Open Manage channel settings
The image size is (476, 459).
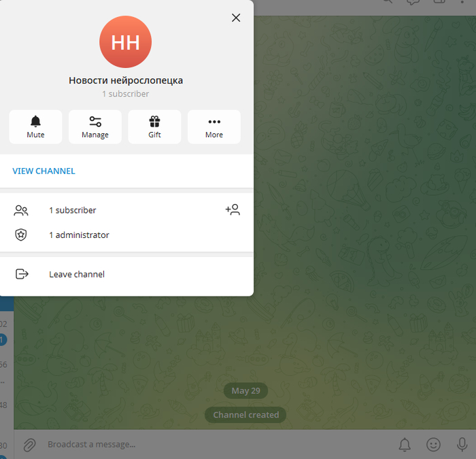(x=95, y=127)
